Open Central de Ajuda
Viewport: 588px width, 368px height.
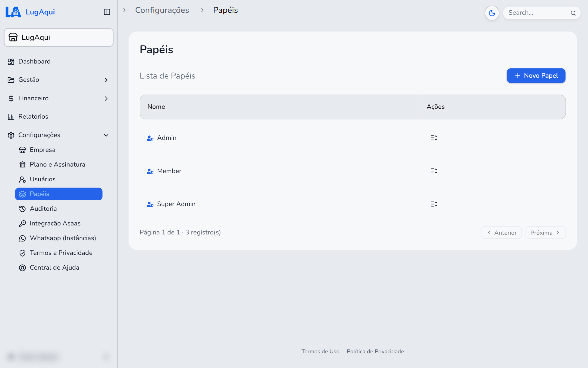(59, 267)
